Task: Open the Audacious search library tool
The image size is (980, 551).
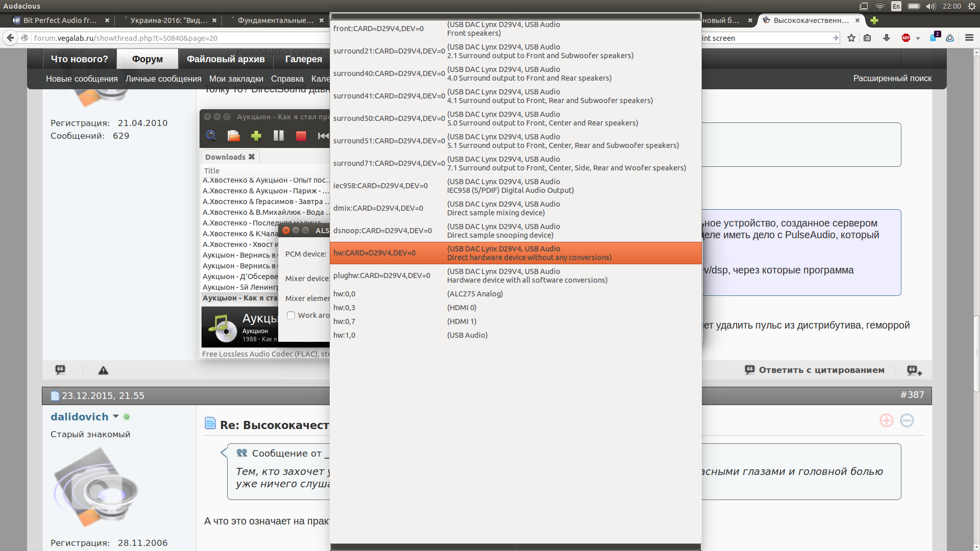Action: click(211, 136)
